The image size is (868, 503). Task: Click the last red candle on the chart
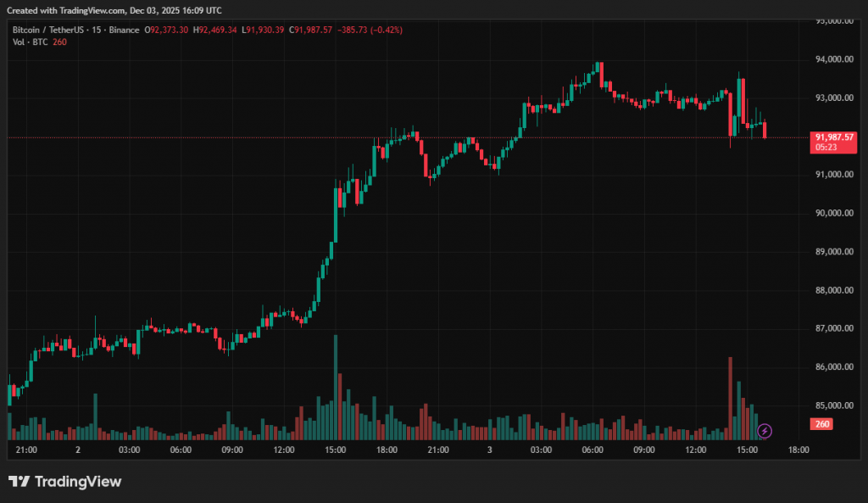(765, 130)
